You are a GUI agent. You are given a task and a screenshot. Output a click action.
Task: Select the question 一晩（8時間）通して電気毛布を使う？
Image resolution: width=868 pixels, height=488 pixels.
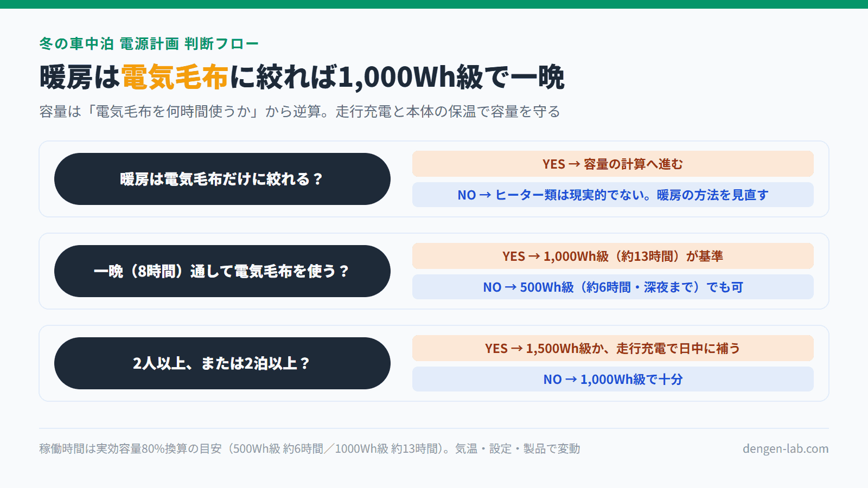[222, 271]
